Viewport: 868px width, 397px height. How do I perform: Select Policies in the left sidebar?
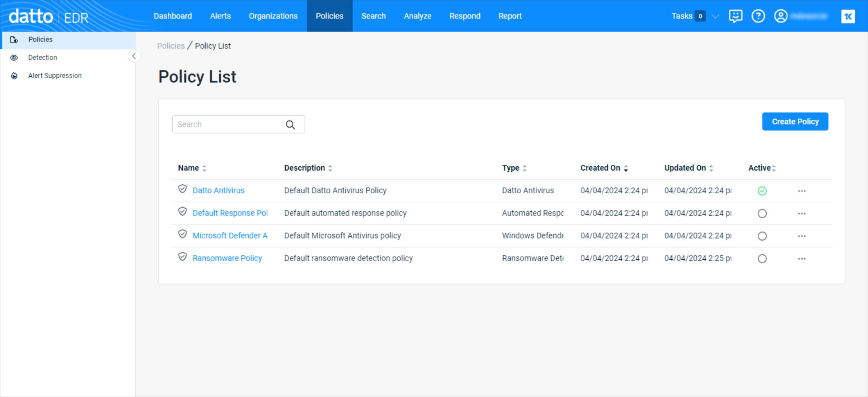pos(68,40)
